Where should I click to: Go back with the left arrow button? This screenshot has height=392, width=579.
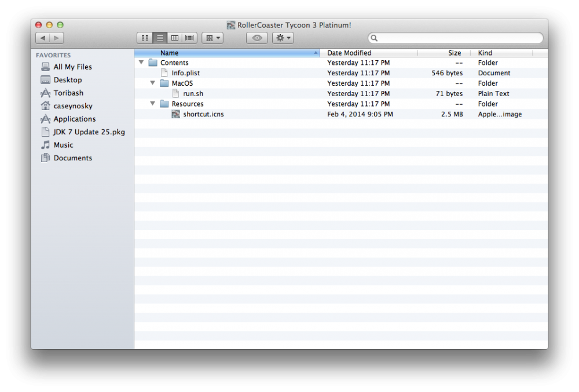[43, 38]
